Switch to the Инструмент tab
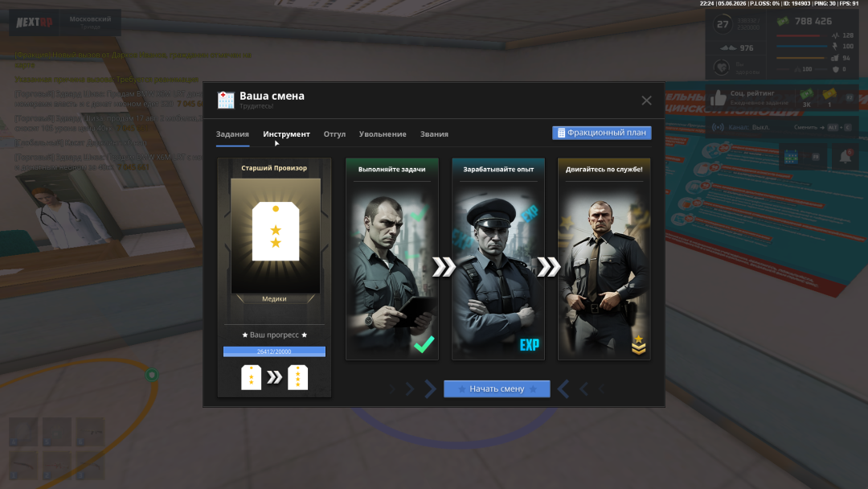 pos(286,134)
